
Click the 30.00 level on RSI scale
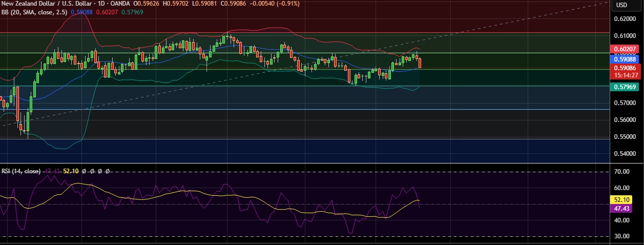point(621,236)
